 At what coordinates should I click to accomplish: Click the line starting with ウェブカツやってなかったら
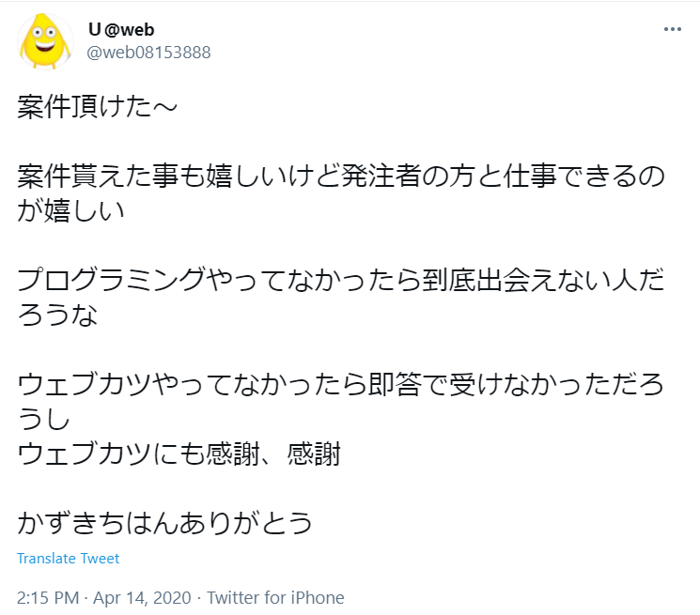click(340, 383)
